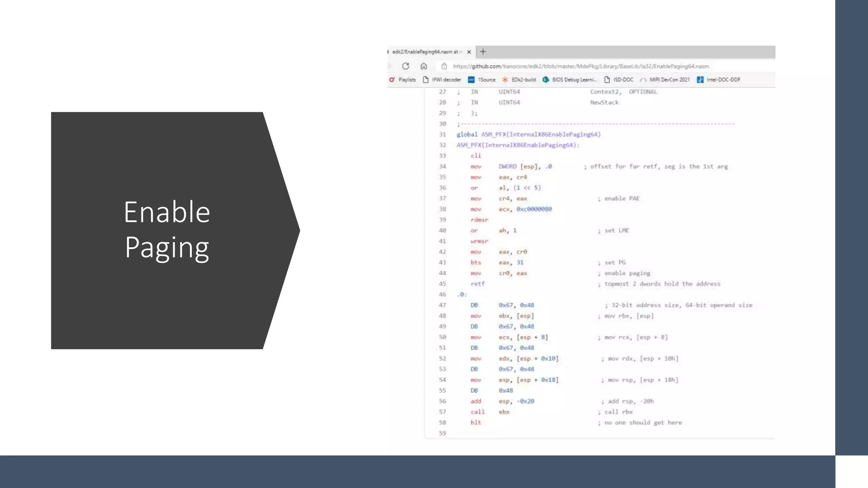Click the github.com URL address field
Viewport: 868px width, 488px height.
tap(581, 66)
